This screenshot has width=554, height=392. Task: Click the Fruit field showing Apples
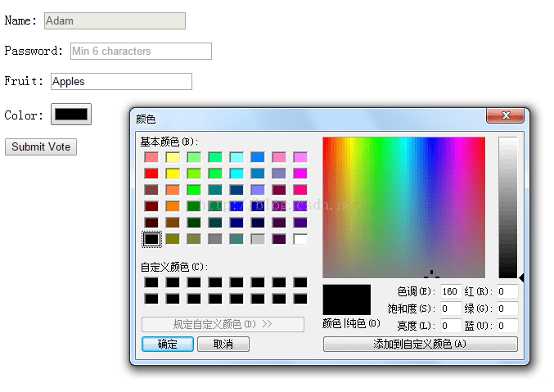click(x=121, y=81)
